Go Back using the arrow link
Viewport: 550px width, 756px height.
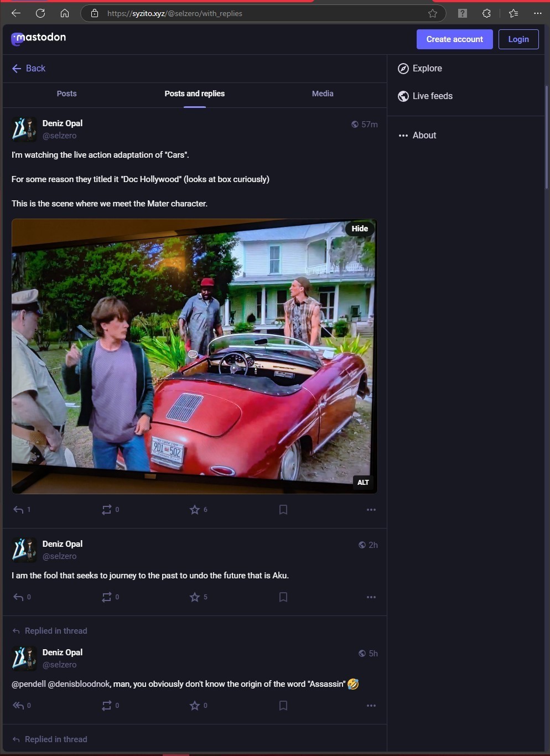click(x=29, y=69)
